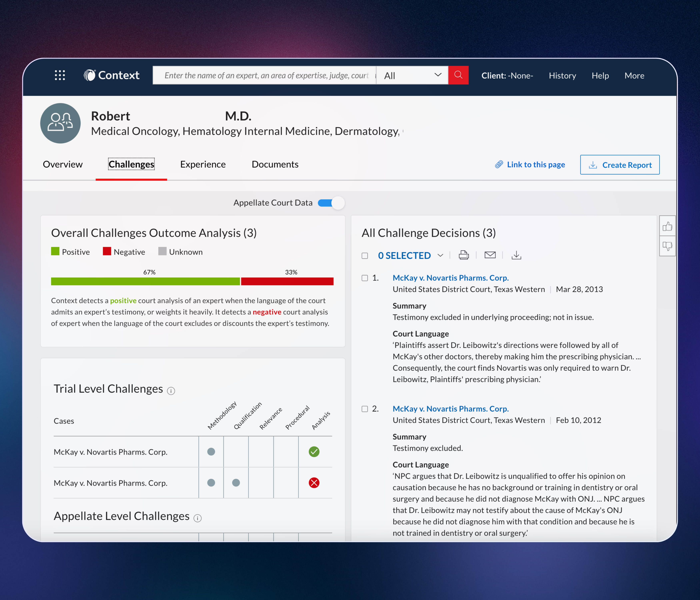Check the select-all decisions checkbox
This screenshot has height=600, width=700.
pyautogui.click(x=365, y=256)
